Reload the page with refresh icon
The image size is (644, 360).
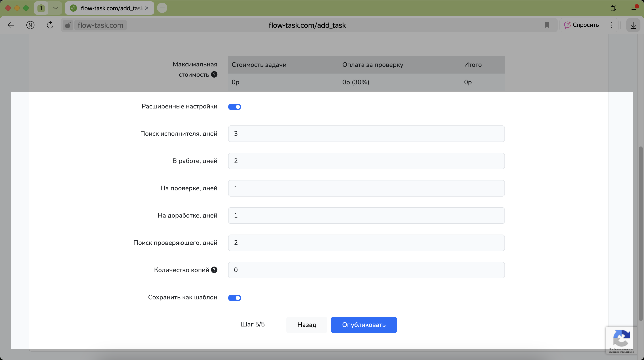tap(50, 25)
